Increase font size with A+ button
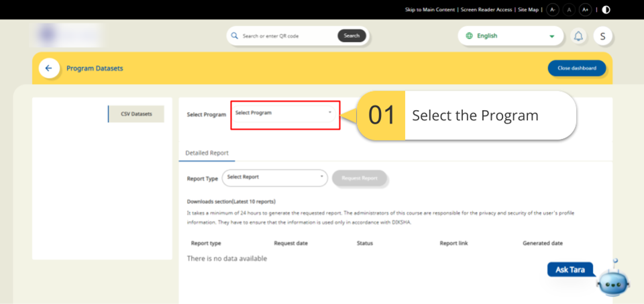 click(585, 9)
